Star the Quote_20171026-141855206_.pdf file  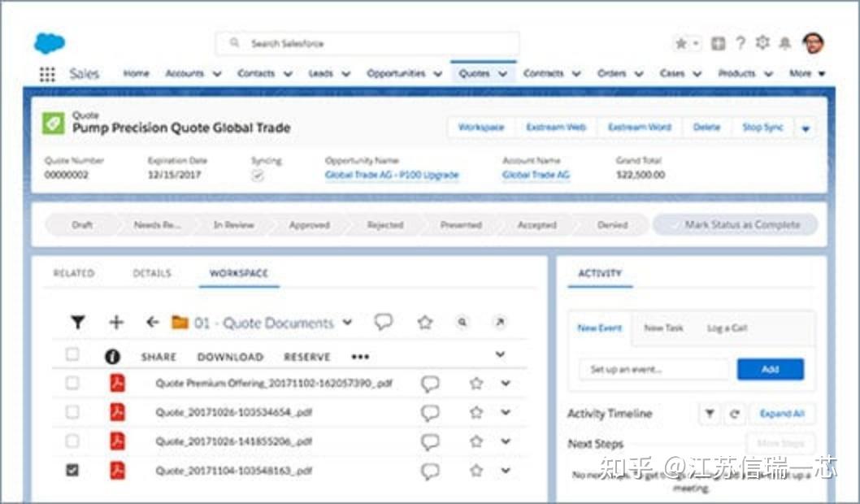click(x=476, y=441)
